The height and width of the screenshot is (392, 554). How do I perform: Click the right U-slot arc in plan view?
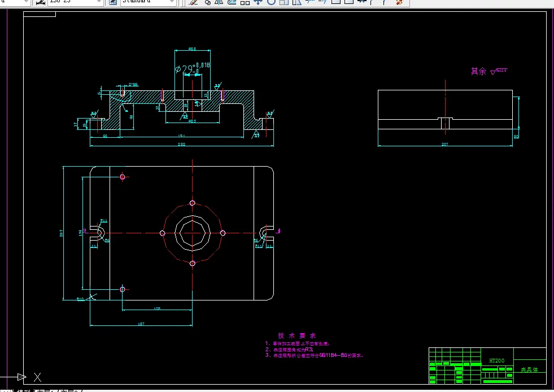coord(262,233)
